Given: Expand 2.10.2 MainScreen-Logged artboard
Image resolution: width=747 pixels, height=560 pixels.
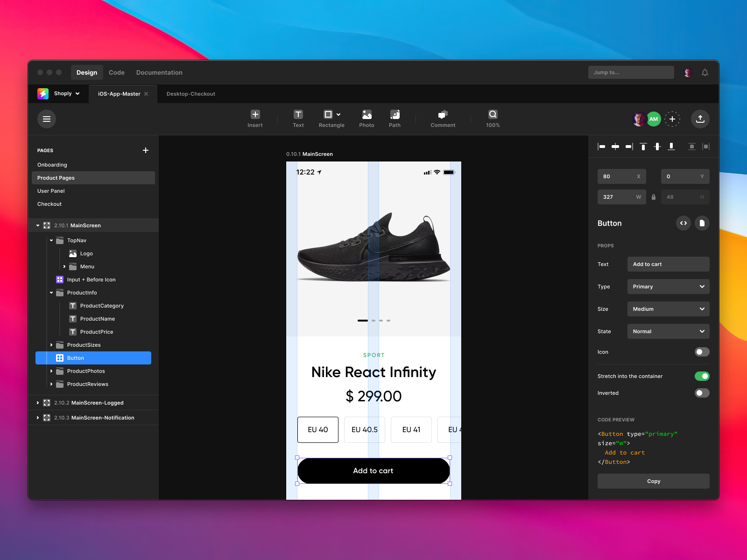Looking at the screenshot, I should tap(38, 403).
